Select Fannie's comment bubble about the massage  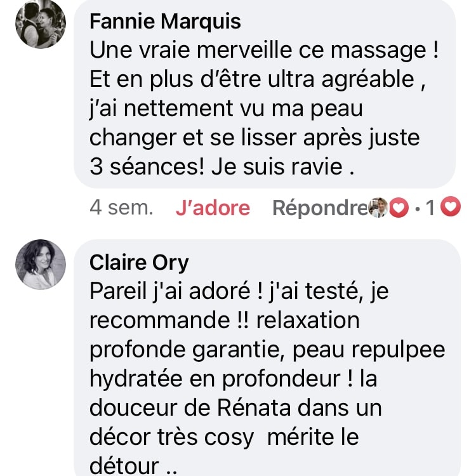click(x=265, y=94)
